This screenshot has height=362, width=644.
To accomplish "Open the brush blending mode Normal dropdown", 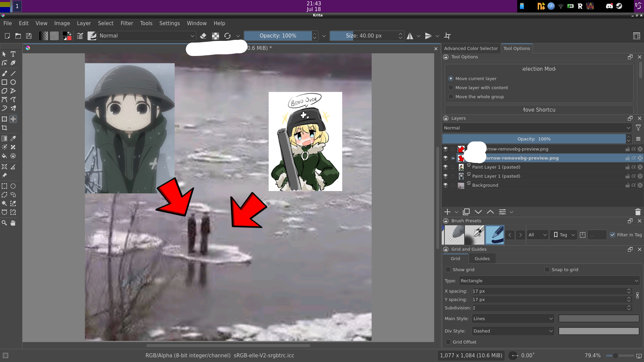I will point(147,36).
